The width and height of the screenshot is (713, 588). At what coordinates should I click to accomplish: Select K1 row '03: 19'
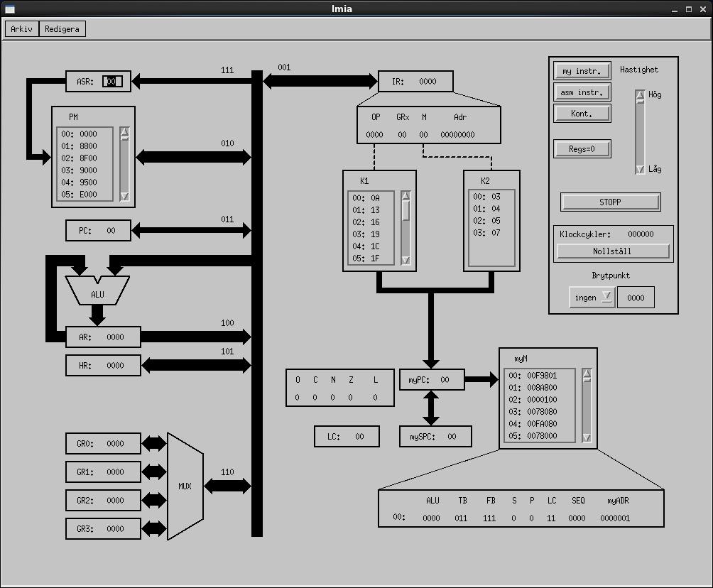371,234
